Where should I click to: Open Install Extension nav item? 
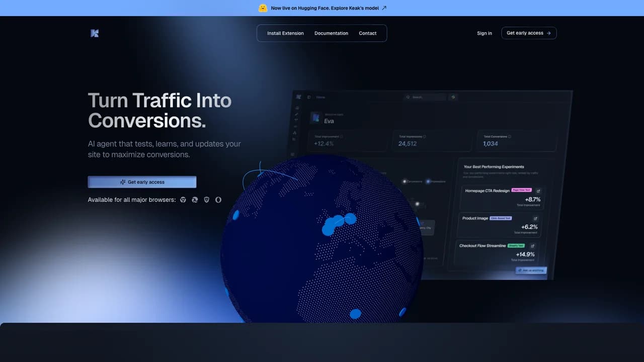coord(285,33)
